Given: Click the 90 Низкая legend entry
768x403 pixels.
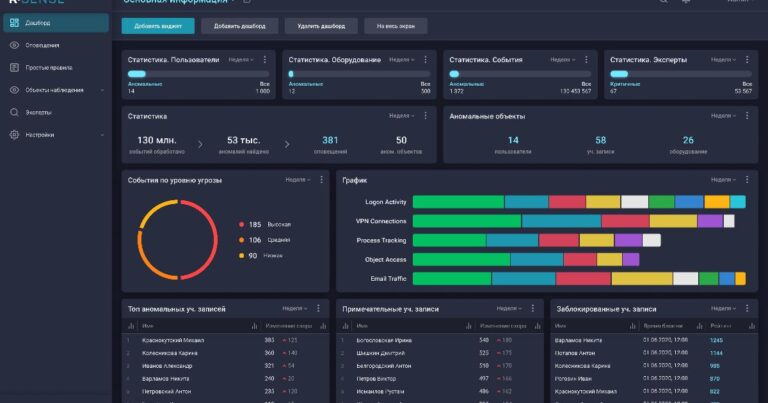Looking at the screenshot, I should (x=260, y=256).
